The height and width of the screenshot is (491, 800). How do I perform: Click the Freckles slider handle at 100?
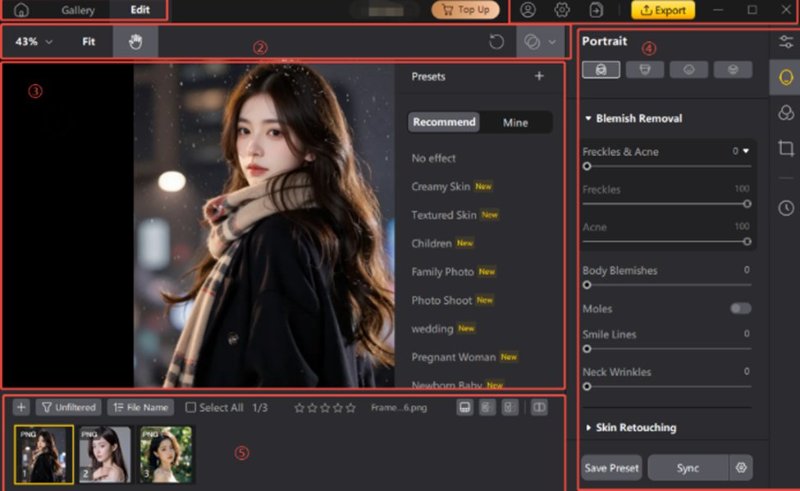[747, 204]
